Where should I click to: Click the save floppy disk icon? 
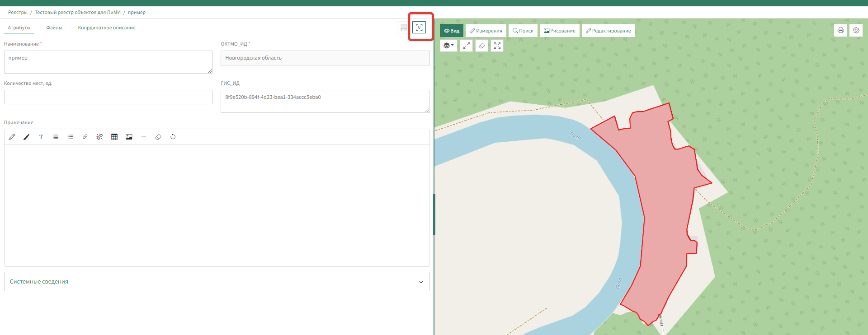403,28
